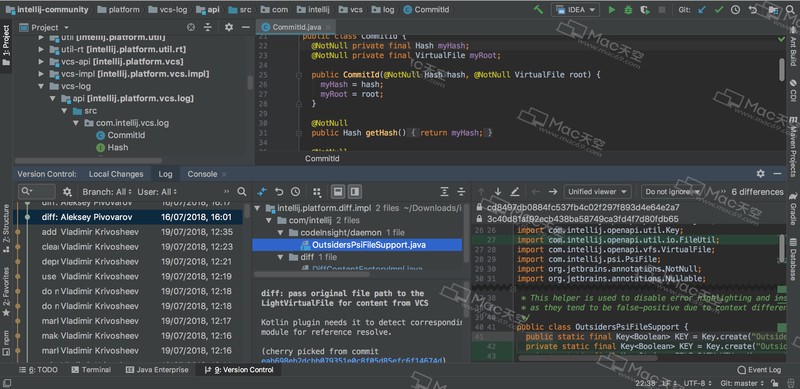Jump to next difference with the down arrow
The width and height of the screenshot is (800, 389).
[497, 192]
